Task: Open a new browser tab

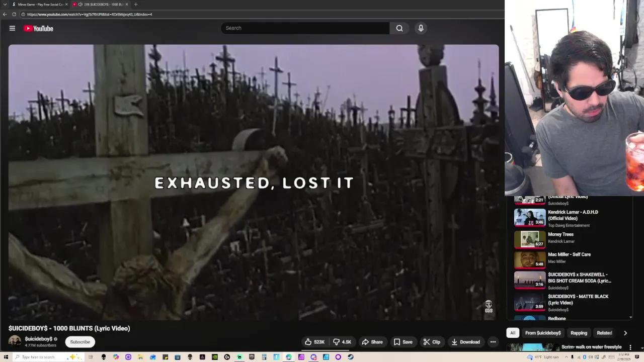Action: 135,4
